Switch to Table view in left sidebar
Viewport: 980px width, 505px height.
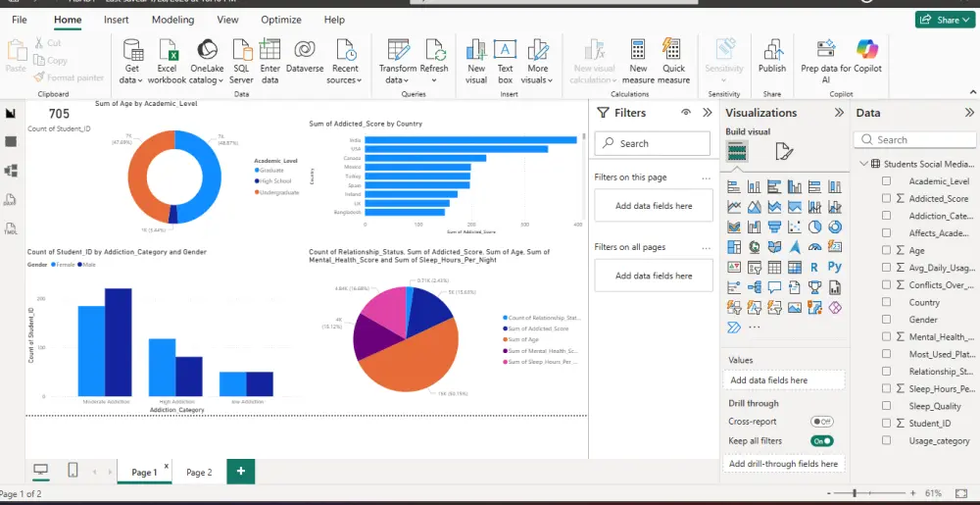tap(11, 141)
